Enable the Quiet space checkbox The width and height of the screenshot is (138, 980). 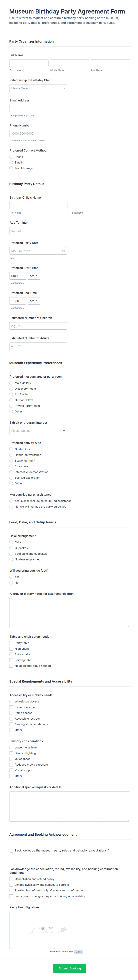(11, 759)
